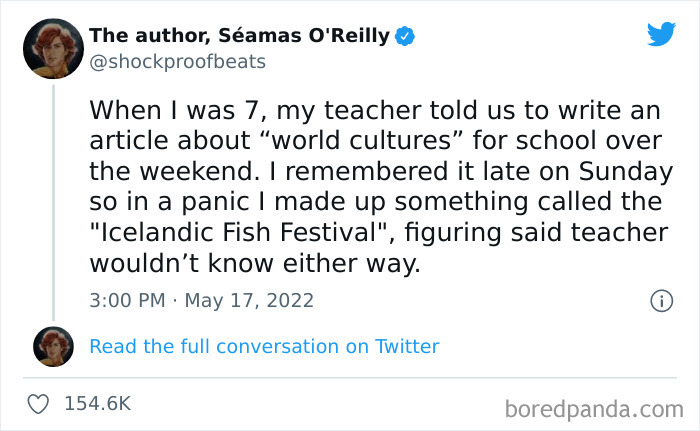Like the tweet with the heart icon
This screenshot has height=431, width=700.
click(39, 404)
